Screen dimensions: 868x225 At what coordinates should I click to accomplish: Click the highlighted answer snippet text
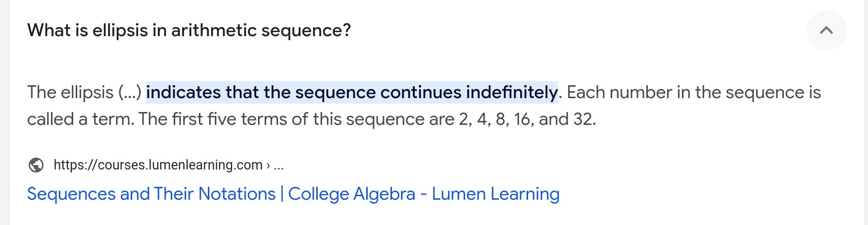coord(351,92)
